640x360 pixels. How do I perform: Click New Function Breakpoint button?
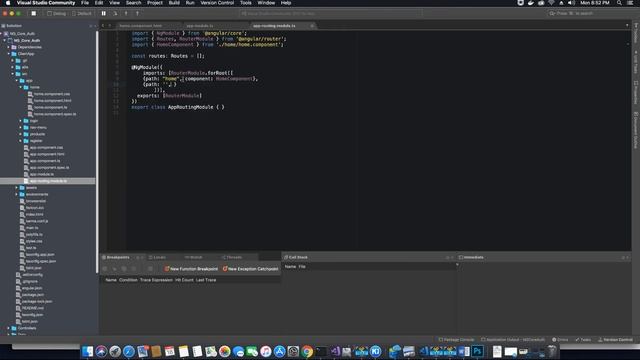191,269
